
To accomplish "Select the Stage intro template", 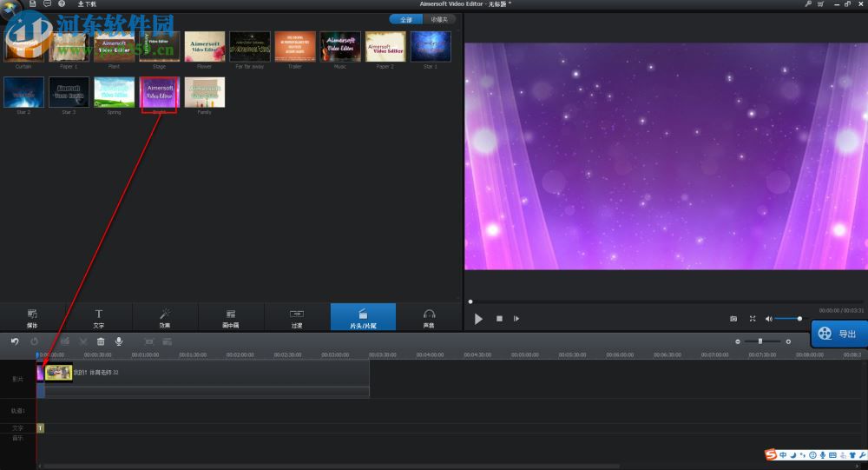I will (x=160, y=47).
